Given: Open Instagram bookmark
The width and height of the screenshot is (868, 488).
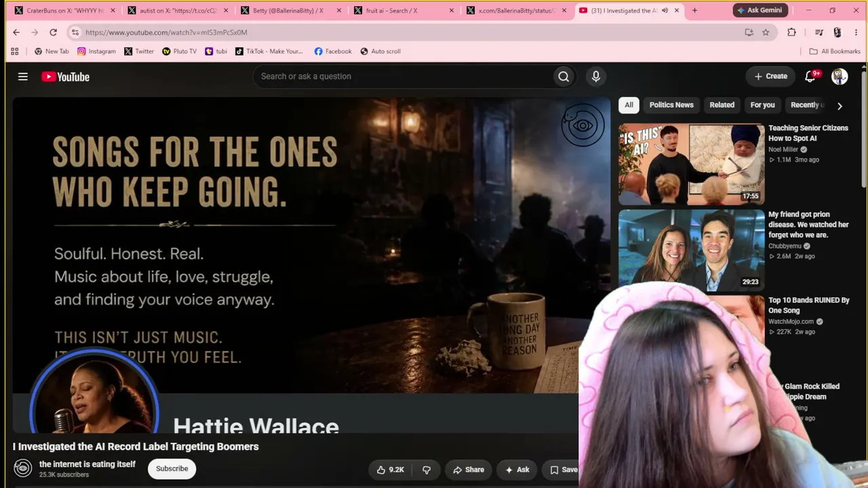Looking at the screenshot, I should (96, 51).
